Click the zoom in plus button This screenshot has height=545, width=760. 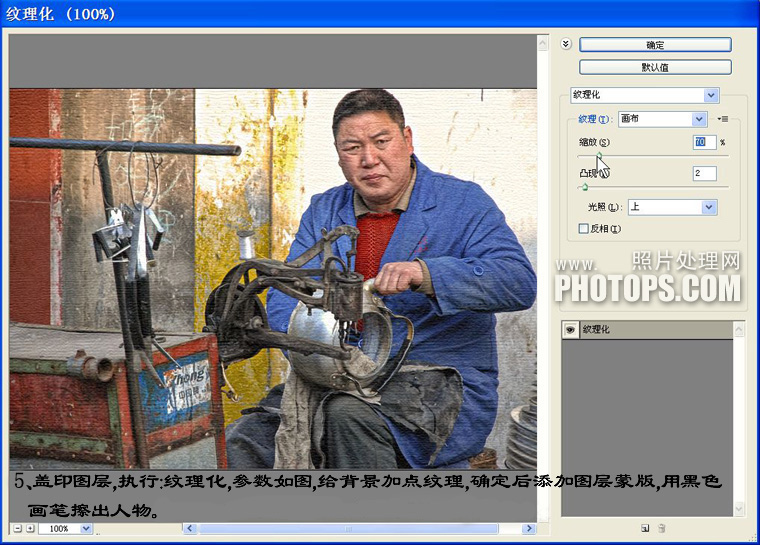[x=30, y=529]
